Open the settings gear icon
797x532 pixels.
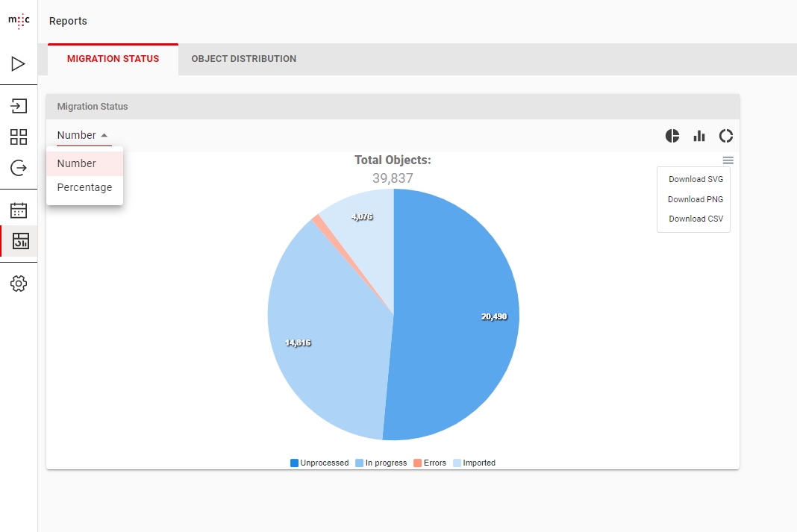(x=19, y=284)
